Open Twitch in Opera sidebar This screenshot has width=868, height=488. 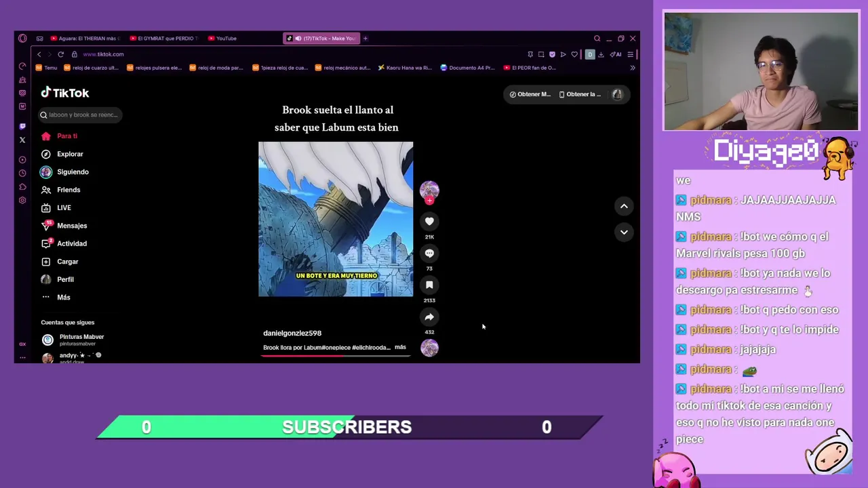pyautogui.click(x=22, y=126)
